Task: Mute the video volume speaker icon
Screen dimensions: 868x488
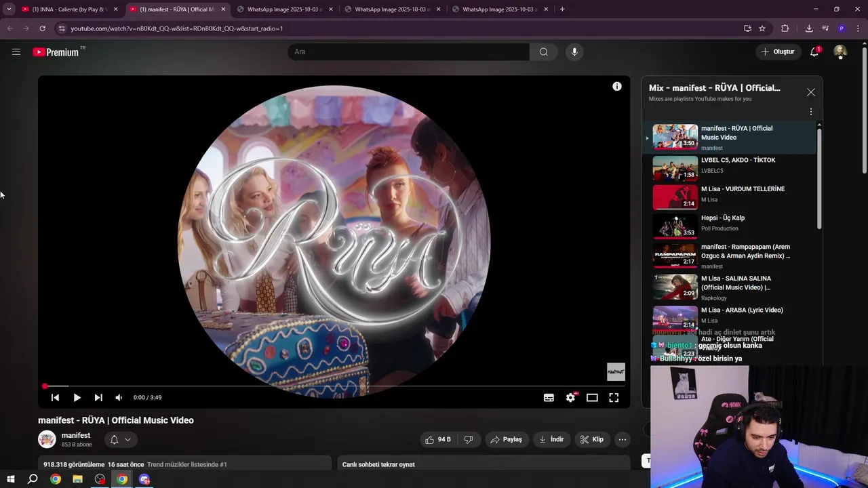Action: tap(119, 398)
